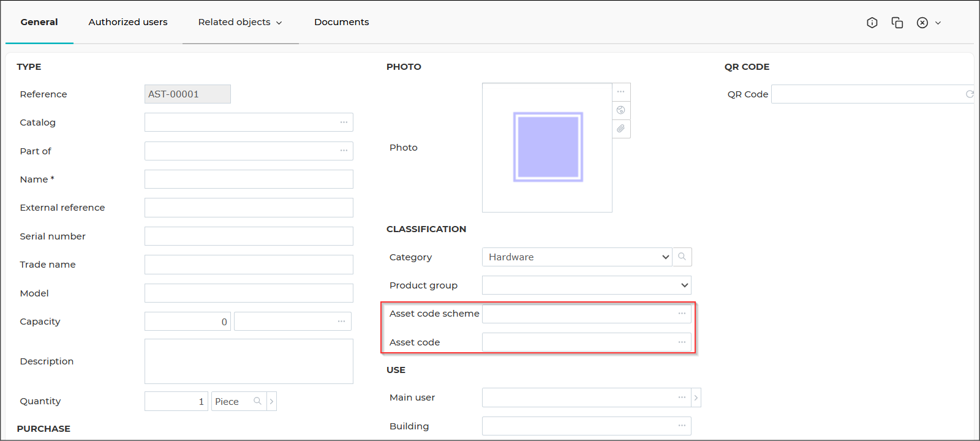Click the Serial number input field
The width and height of the screenshot is (980, 441).
pyautogui.click(x=249, y=236)
